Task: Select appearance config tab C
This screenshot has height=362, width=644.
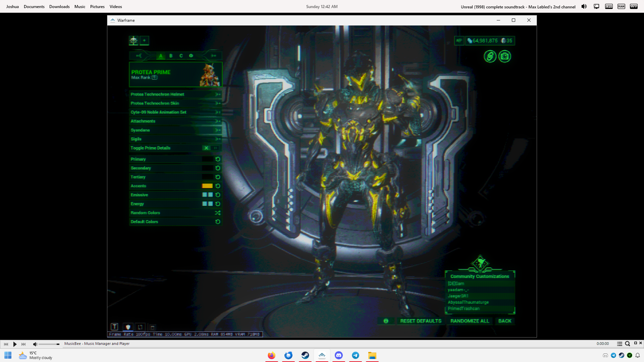Action: tap(181, 56)
